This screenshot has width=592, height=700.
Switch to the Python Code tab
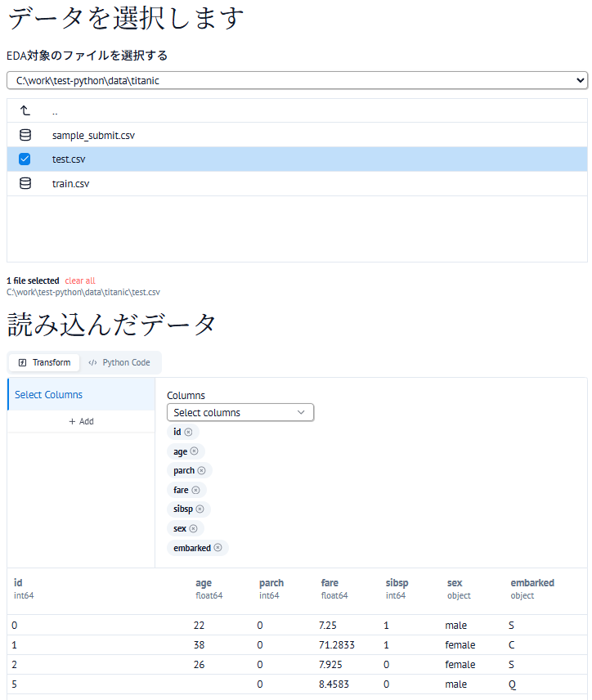(x=119, y=362)
